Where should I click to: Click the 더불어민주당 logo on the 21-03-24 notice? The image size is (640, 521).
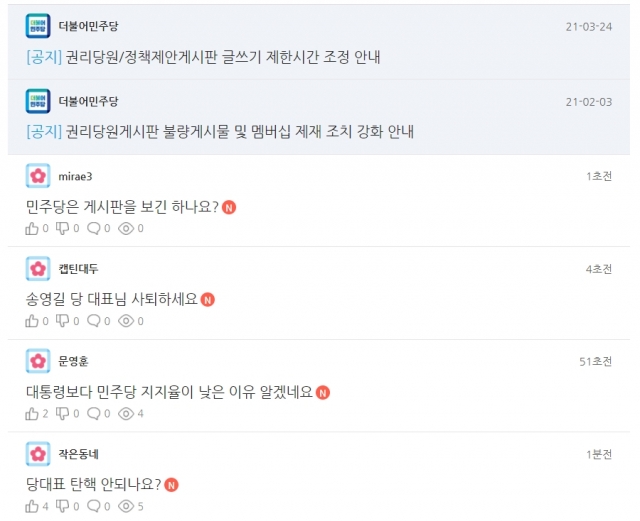click(x=38, y=26)
